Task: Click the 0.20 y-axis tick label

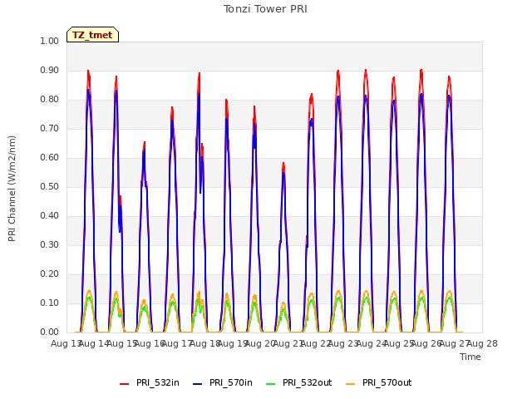Action: pyautogui.click(x=50, y=273)
